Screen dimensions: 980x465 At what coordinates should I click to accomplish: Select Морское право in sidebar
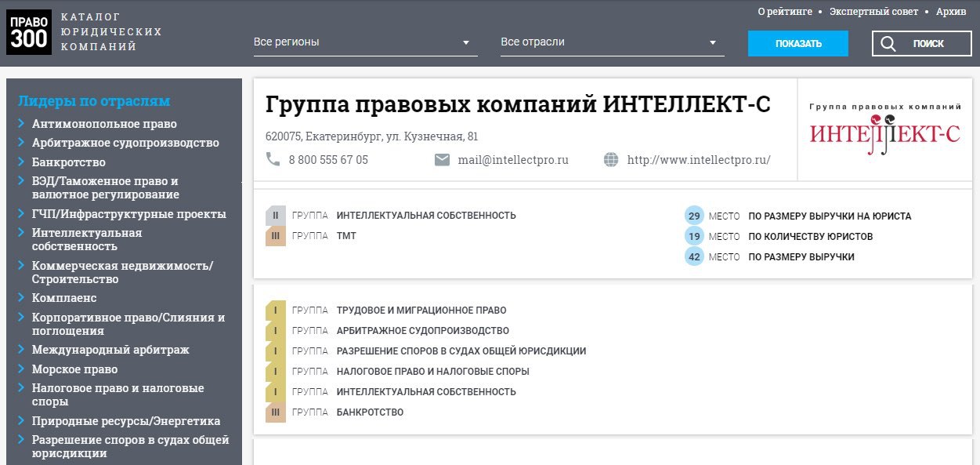pos(75,369)
